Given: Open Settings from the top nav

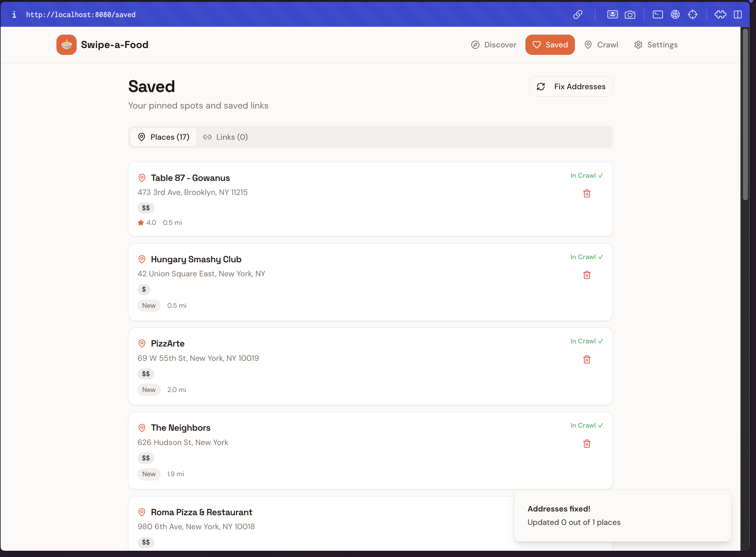Looking at the screenshot, I should point(656,45).
